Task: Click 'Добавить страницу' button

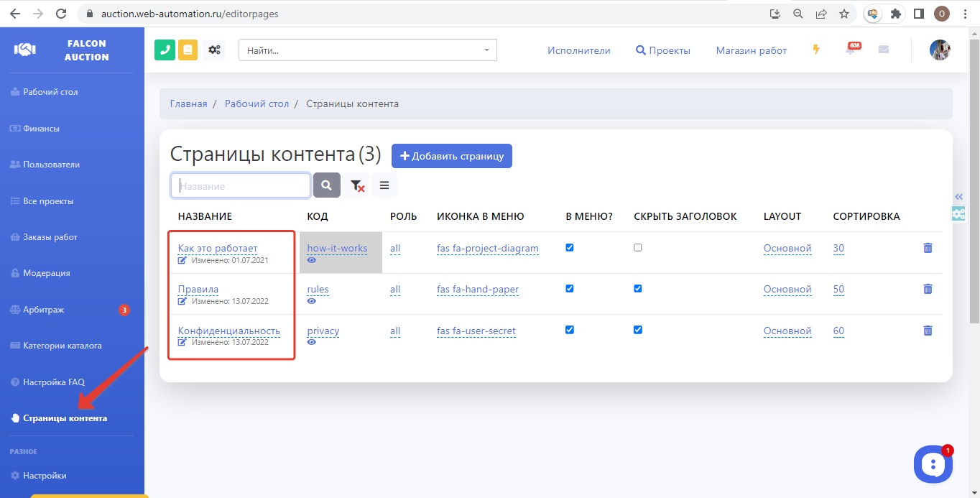Action: (451, 156)
